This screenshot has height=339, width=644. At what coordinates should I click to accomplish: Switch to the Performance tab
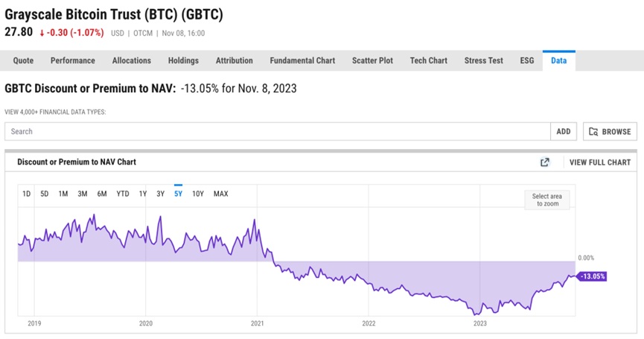(x=72, y=61)
